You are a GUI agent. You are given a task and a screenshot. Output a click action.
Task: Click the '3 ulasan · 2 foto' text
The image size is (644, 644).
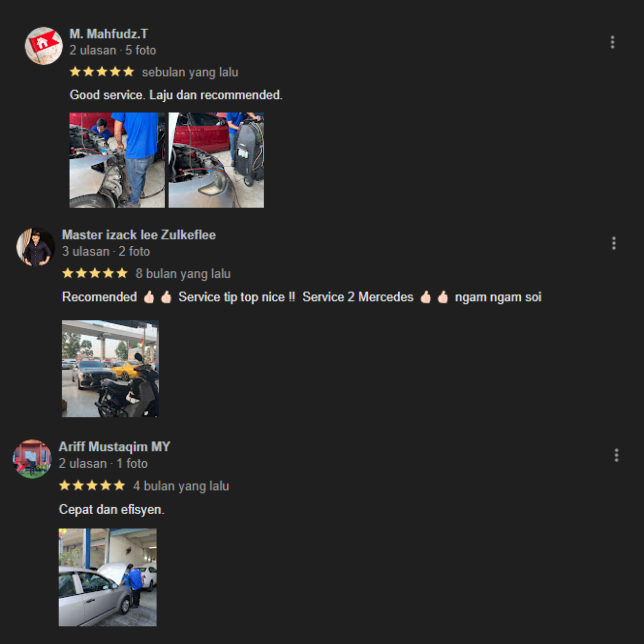(106, 251)
